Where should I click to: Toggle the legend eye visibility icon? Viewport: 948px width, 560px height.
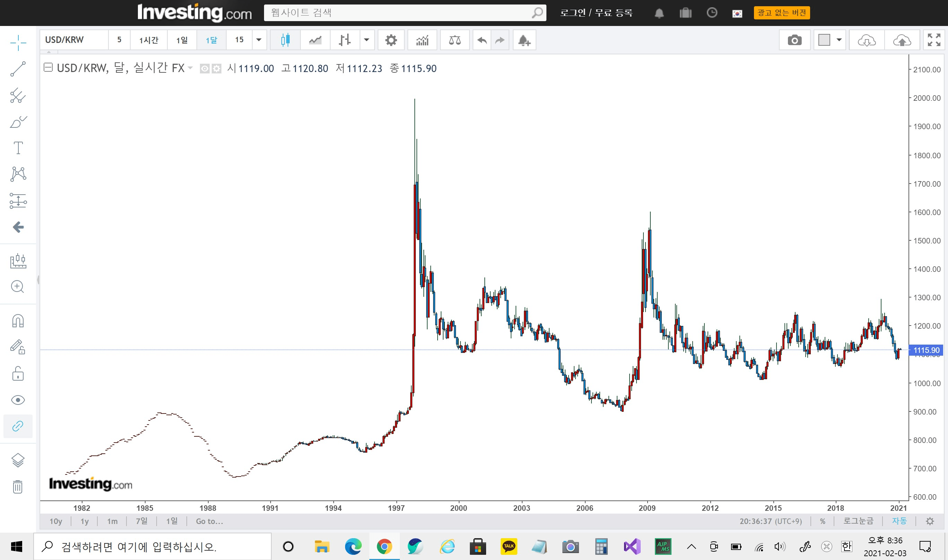(x=204, y=69)
